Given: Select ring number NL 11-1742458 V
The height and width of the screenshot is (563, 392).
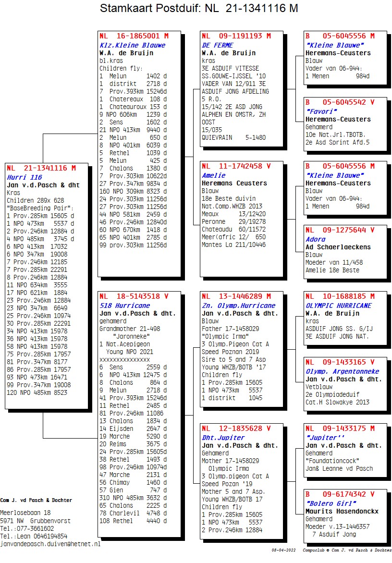Looking at the screenshot, I should coord(236,166).
